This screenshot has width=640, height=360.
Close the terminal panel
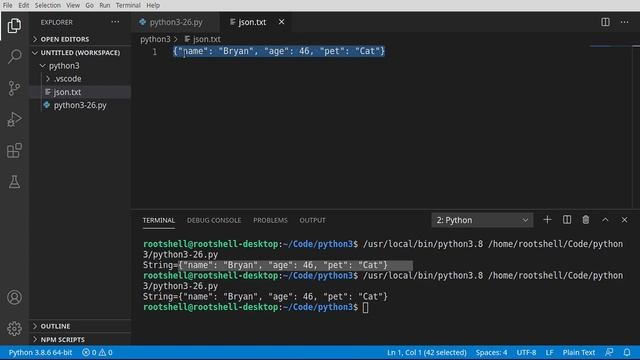click(624, 220)
